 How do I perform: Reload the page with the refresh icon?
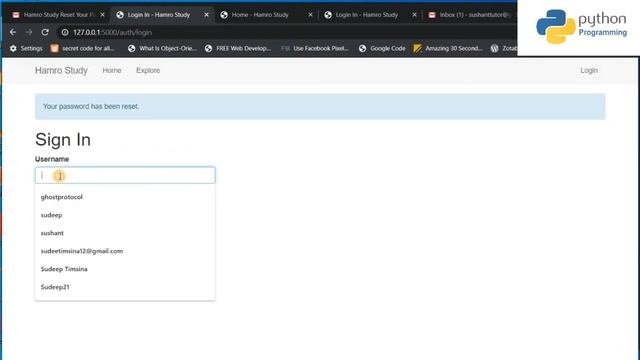[x=45, y=32]
